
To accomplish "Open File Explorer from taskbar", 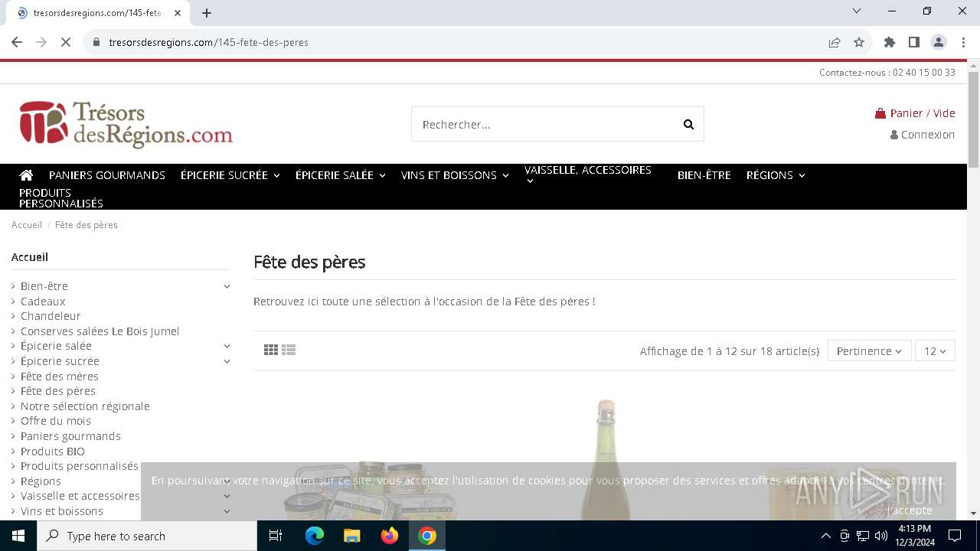I will pyautogui.click(x=352, y=536).
